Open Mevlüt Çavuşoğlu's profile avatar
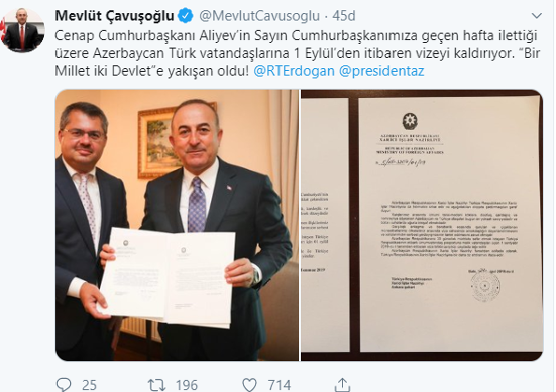This screenshot has width=556, height=392. click(23, 30)
